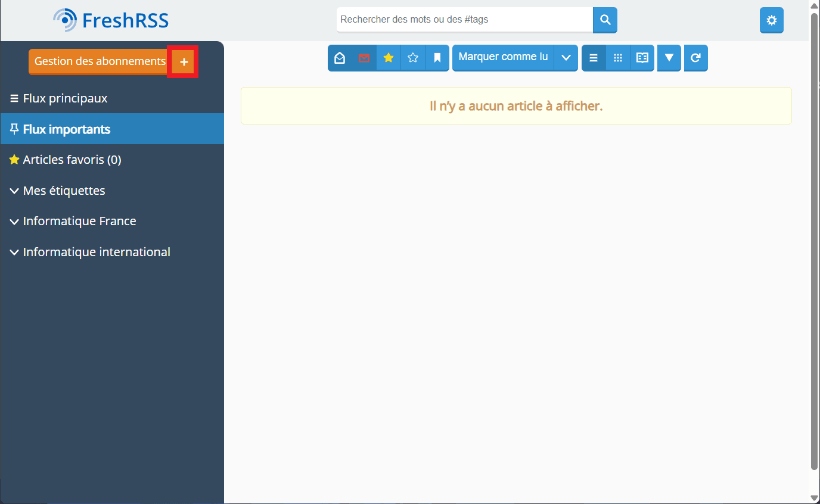The width and height of the screenshot is (820, 504).
Task: Click the Marquer comme lu button
Action: tap(503, 58)
